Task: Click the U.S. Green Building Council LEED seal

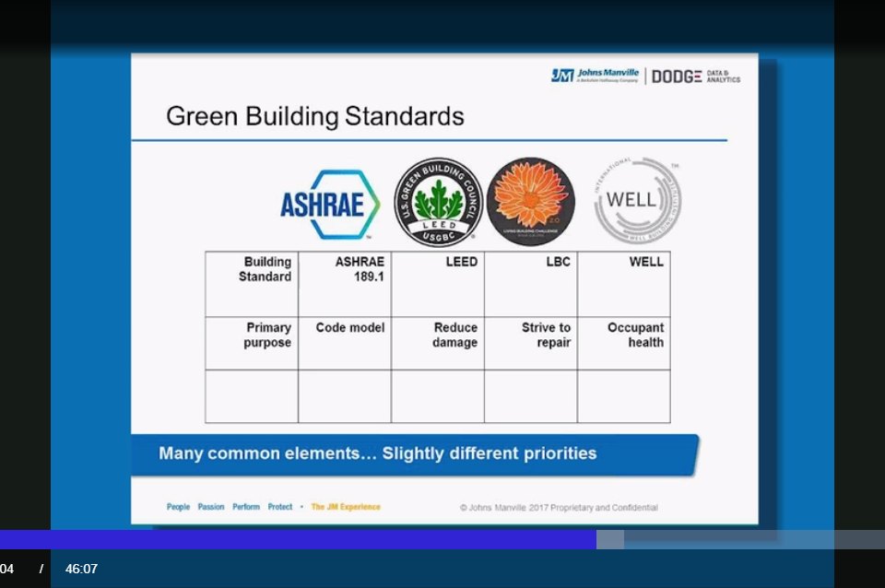Action: pos(439,202)
